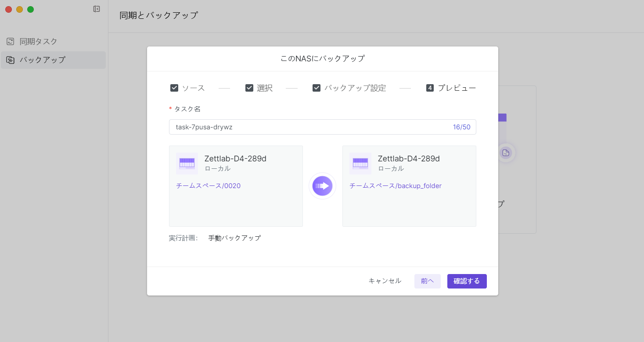Cancel the backup dialog with キャンセル
644x342 pixels.
coord(385,281)
